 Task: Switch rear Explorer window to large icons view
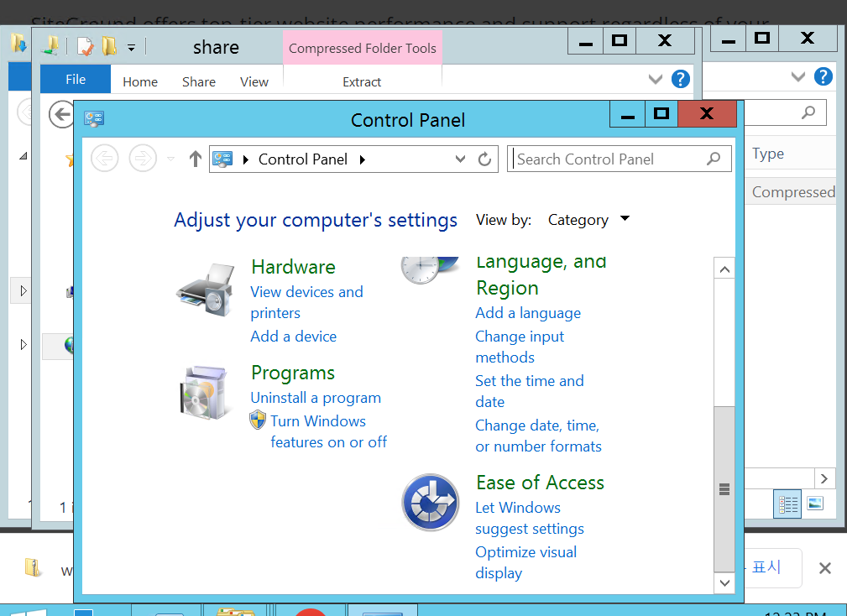tap(814, 504)
